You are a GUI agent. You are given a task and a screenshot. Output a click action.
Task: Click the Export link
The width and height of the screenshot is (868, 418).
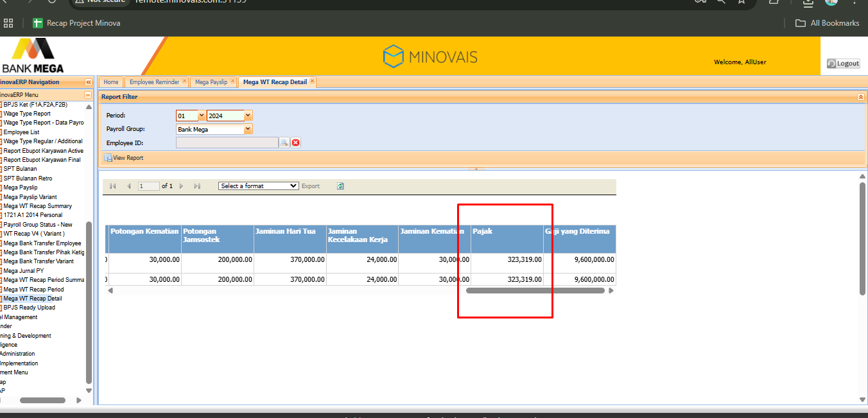tap(311, 186)
